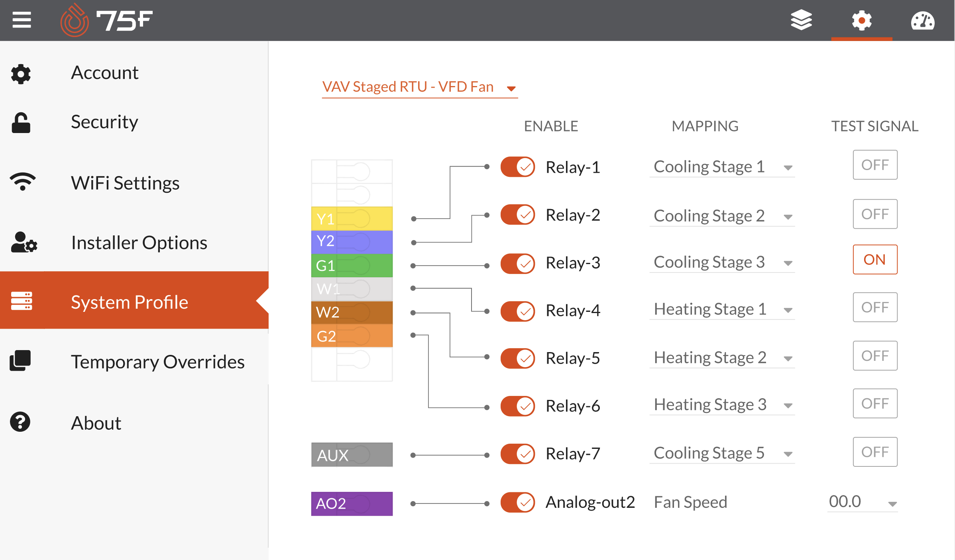Image resolution: width=955 pixels, height=560 pixels.
Task: Open the 00.0 fan speed test value selector
Action: (x=862, y=502)
